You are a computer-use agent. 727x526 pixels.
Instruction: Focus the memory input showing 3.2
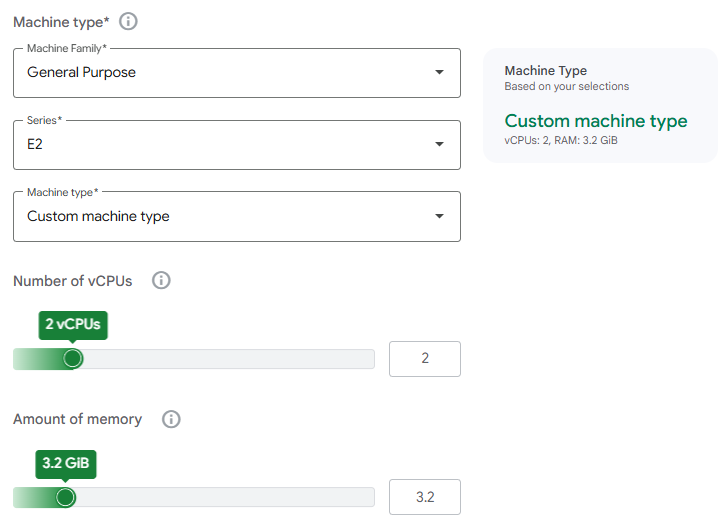tap(425, 497)
